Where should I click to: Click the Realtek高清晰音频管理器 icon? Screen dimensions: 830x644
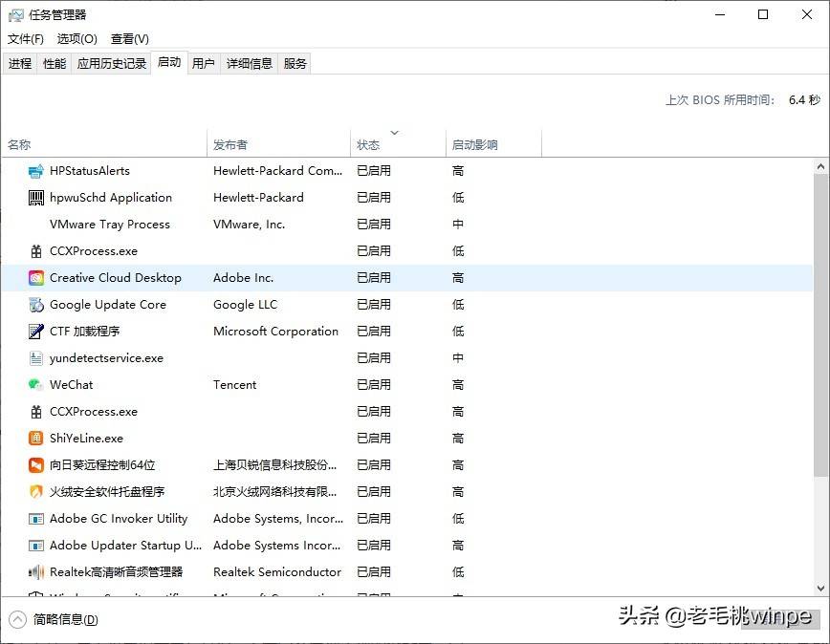tap(35, 571)
